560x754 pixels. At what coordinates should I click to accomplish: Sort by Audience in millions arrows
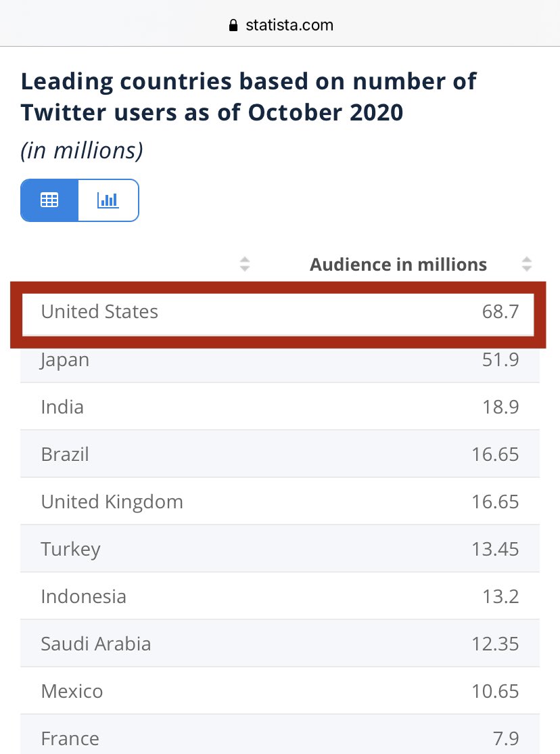[x=527, y=265]
